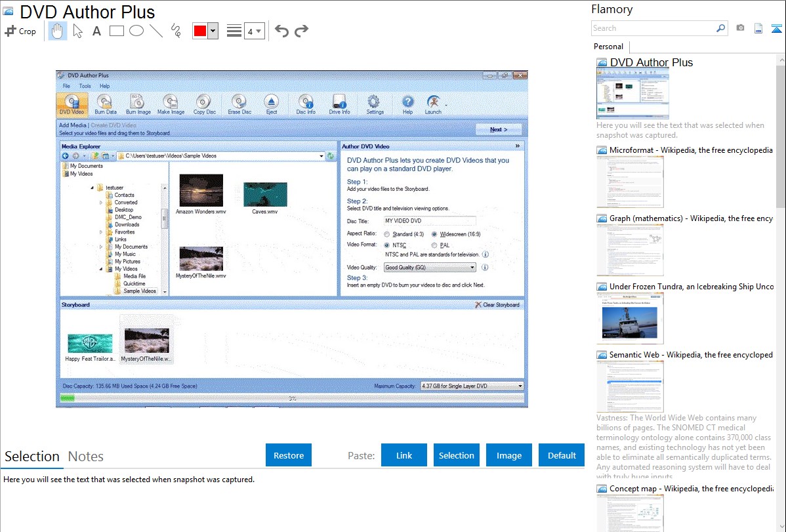
Task: Open the Tools menu
Action: tap(85, 86)
